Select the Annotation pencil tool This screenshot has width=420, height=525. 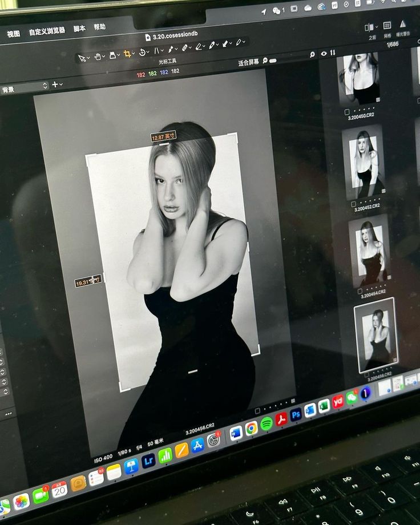tap(239, 43)
